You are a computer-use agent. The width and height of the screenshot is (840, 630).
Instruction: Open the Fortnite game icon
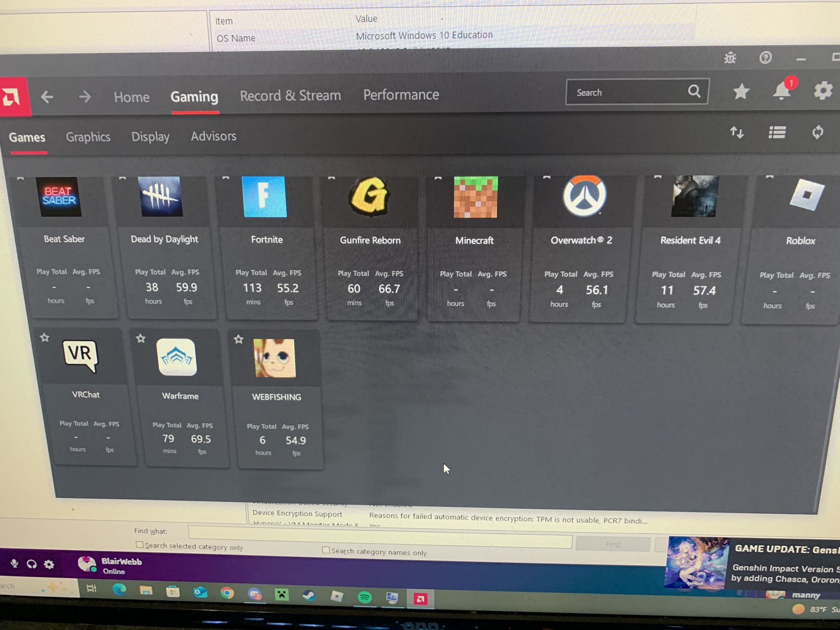click(264, 197)
